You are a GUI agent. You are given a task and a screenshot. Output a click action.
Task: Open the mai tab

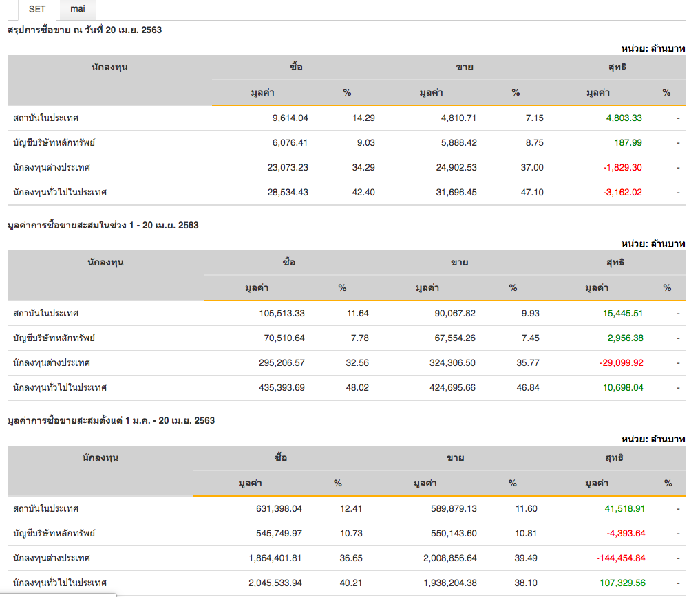[x=77, y=9]
